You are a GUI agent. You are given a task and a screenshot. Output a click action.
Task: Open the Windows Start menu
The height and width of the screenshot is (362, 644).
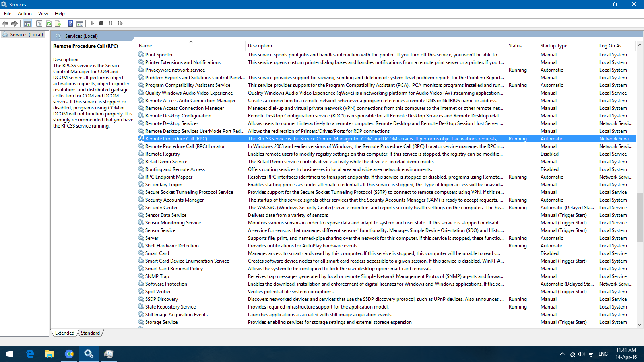[x=10, y=354]
